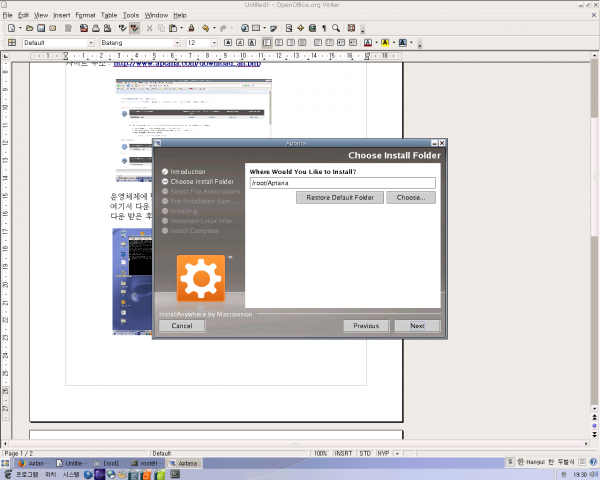Cancel the Aptana installation
The width and height of the screenshot is (600, 480).
(x=182, y=326)
